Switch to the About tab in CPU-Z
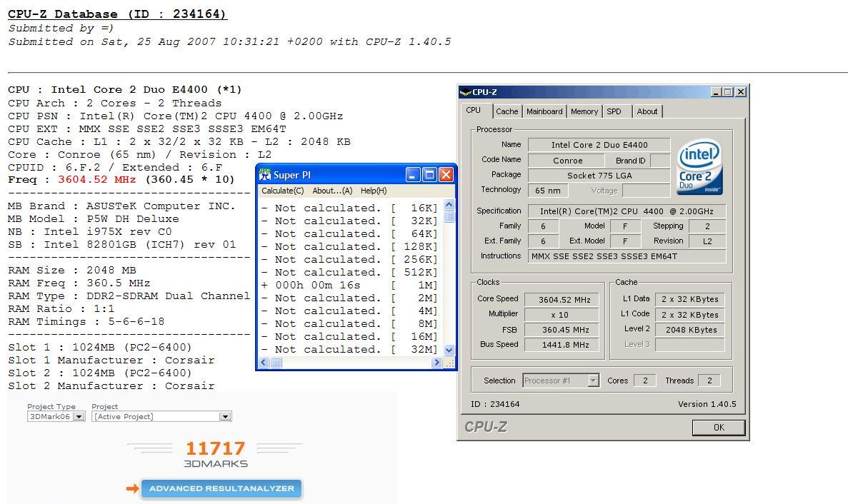Viewport: 848px width, 504px height. [x=647, y=111]
